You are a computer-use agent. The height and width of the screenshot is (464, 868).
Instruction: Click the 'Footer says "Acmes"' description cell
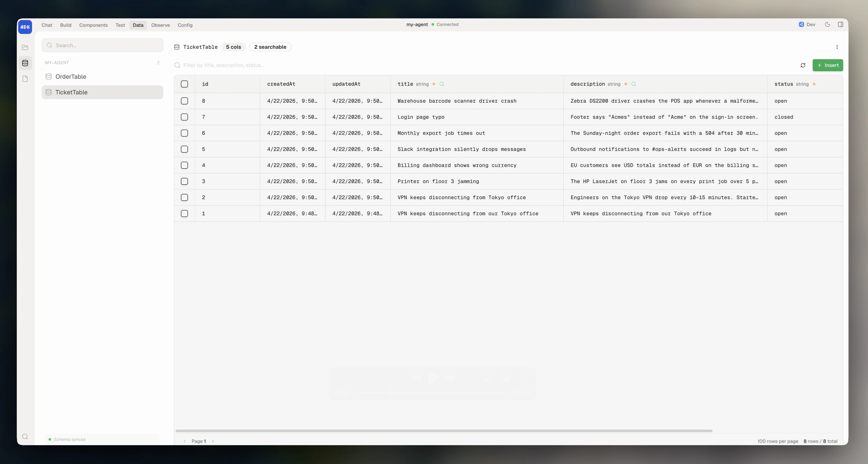(x=665, y=117)
